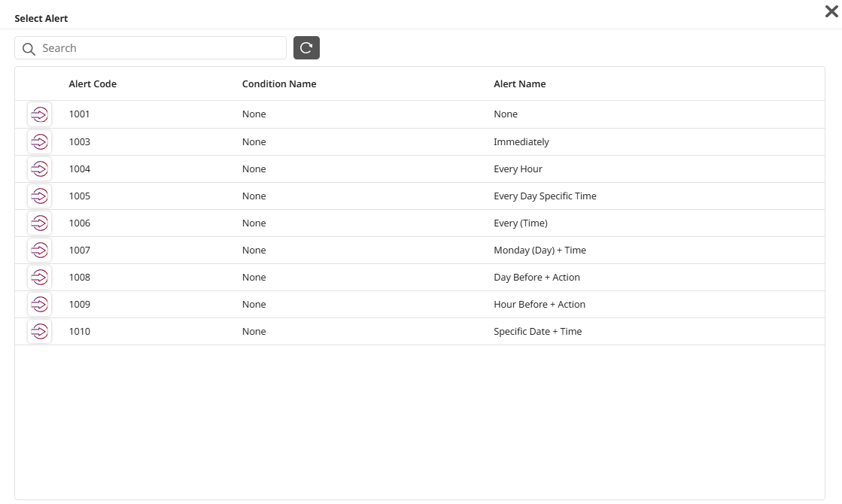The height and width of the screenshot is (504, 842).
Task: Select the Every Hour alert icon
Action: [x=40, y=169]
